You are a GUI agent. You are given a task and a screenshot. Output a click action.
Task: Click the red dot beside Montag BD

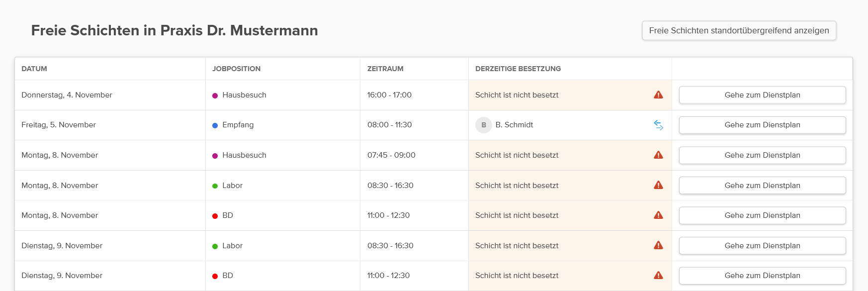pos(215,216)
